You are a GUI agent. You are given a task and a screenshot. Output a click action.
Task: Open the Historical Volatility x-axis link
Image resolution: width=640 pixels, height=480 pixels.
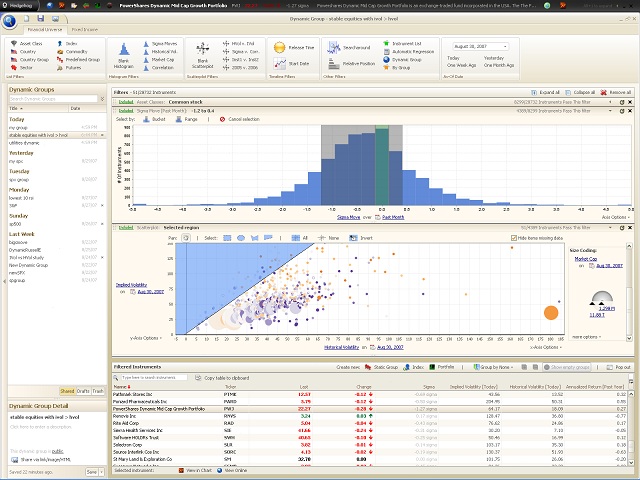342,347
